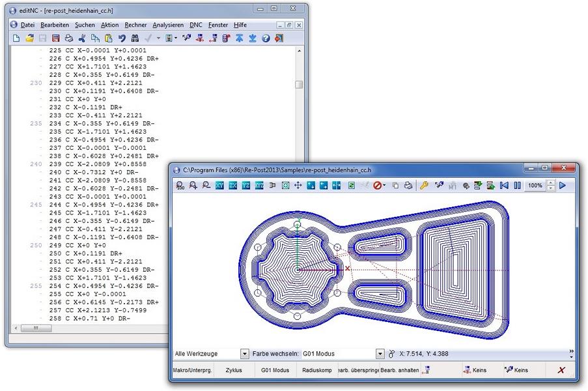
Task: Fit toolpath to window extents
Action: [285, 185]
